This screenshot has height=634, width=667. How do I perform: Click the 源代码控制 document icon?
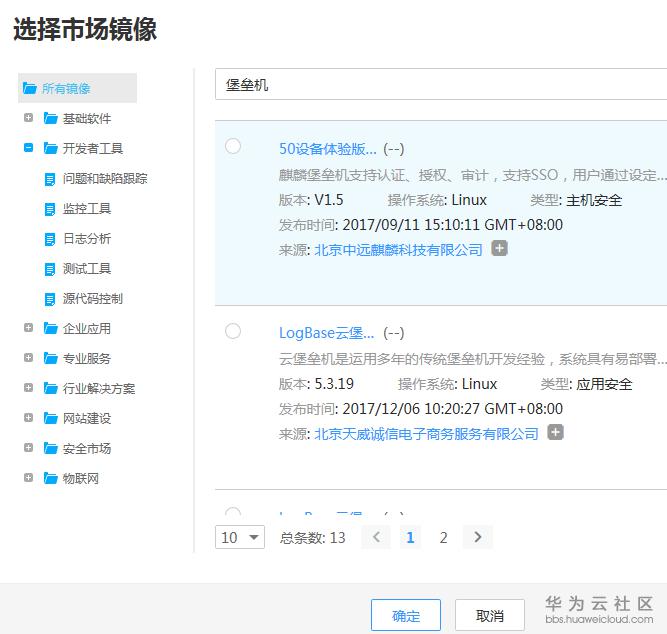click(x=50, y=299)
